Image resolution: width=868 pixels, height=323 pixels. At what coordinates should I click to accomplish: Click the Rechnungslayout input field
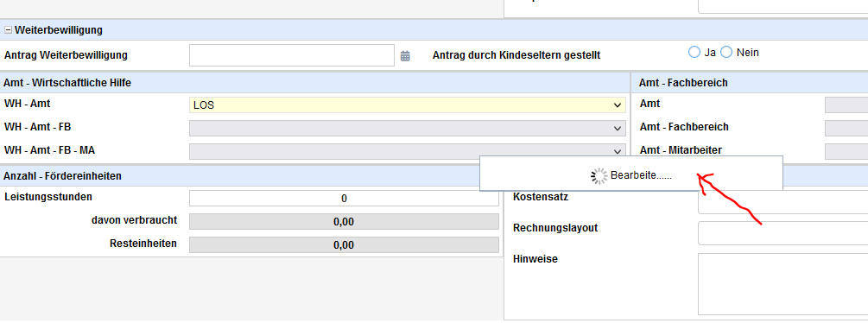[782, 233]
